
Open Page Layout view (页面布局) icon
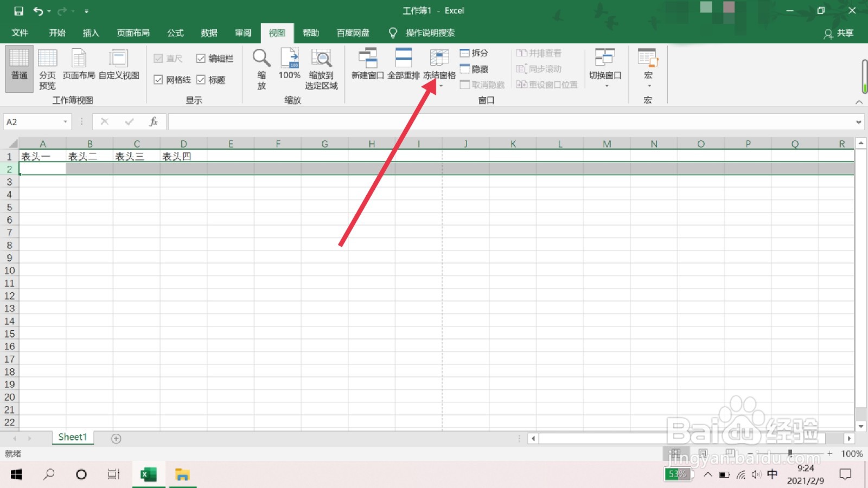(79, 64)
